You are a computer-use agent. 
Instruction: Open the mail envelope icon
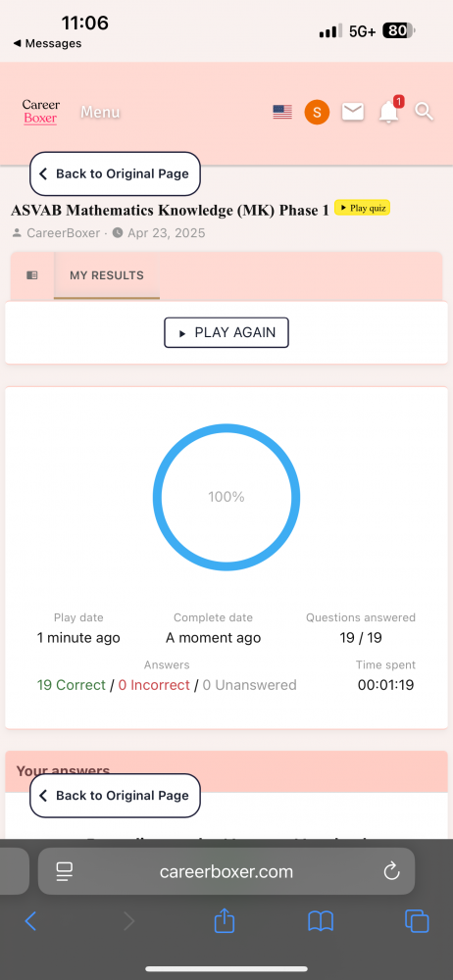tap(353, 112)
